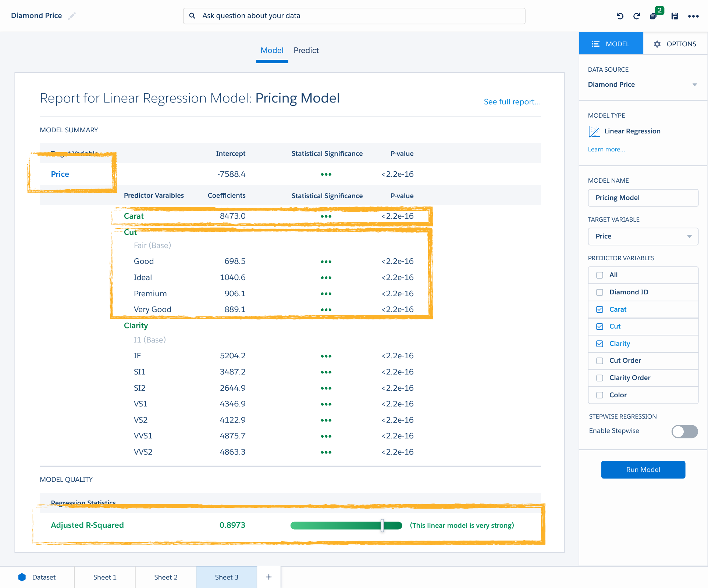Check the All predictor variables box
The image size is (708, 588).
click(600, 275)
